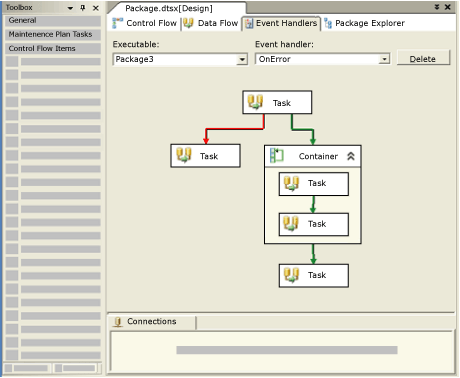460x378 pixels.
Task: Collapse the Container using its chevron
Action: pyautogui.click(x=351, y=156)
